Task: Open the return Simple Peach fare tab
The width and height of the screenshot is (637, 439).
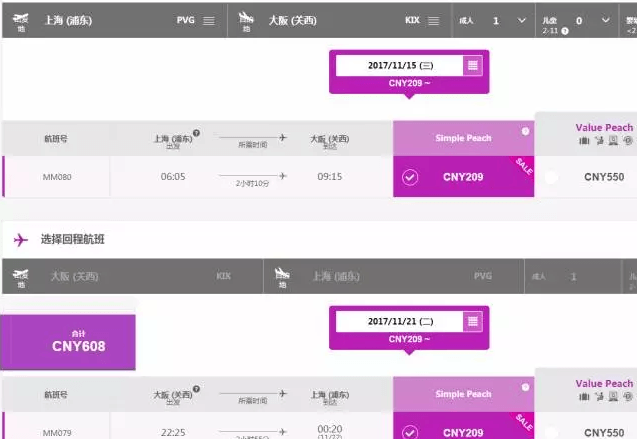Action: [463, 394]
